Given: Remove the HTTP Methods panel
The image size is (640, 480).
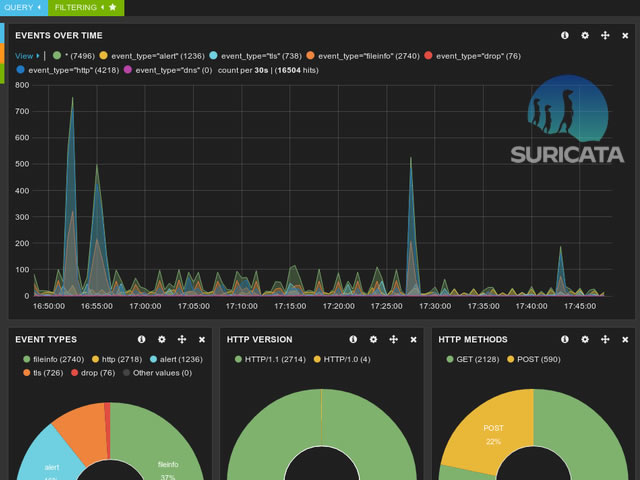Looking at the screenshot, I should click(x=625, y=340).
